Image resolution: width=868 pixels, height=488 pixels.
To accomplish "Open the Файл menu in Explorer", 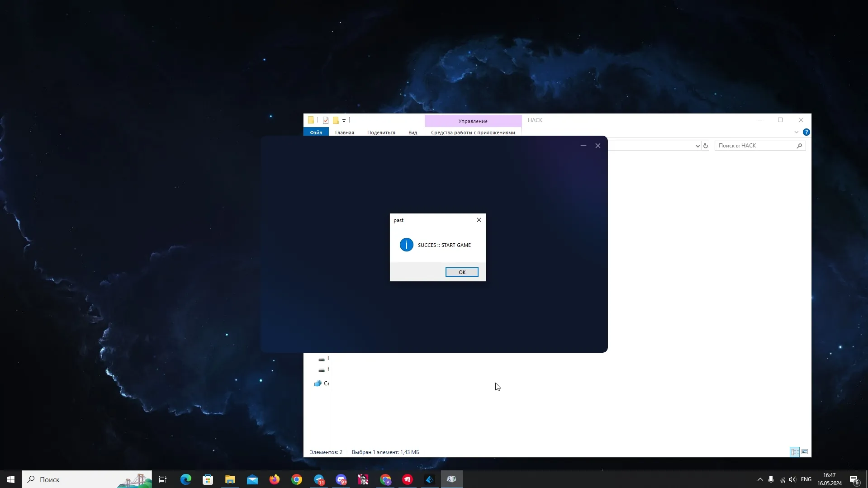I will click(x=316, y=133).
